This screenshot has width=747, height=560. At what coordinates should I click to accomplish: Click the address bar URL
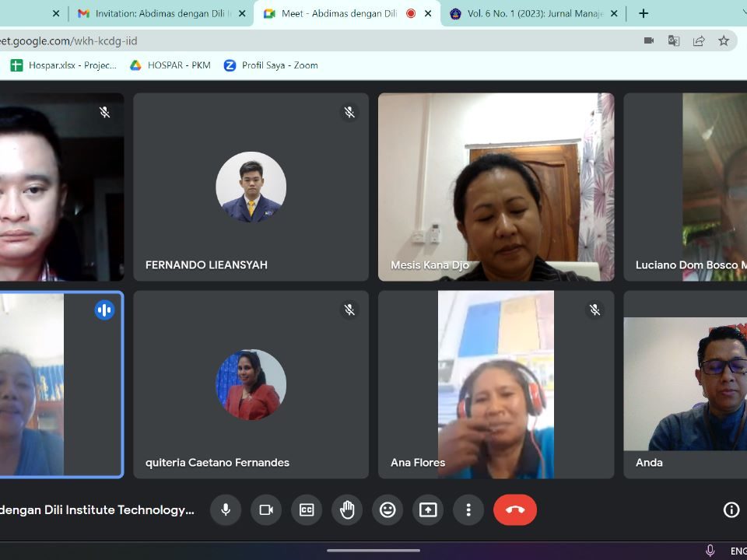click(x=68, y=41)
